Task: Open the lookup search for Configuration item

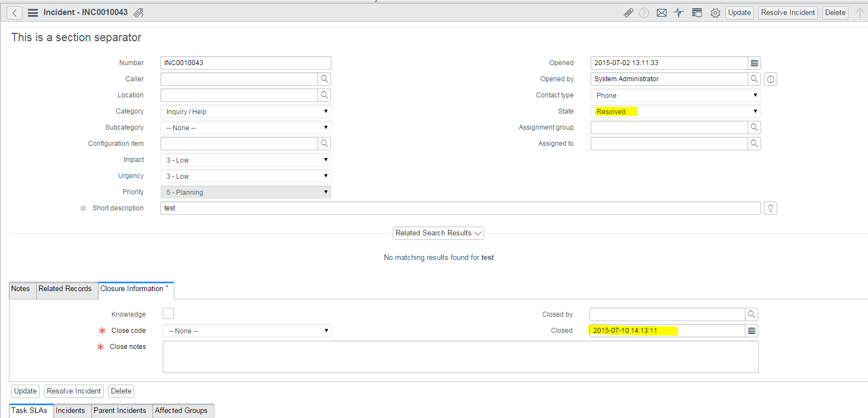Action: [x=324, y=144]
